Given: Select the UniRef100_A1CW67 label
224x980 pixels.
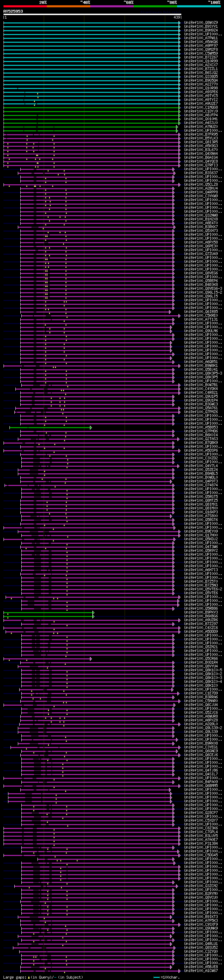Looking at the screenshot, I should (201, 972).
